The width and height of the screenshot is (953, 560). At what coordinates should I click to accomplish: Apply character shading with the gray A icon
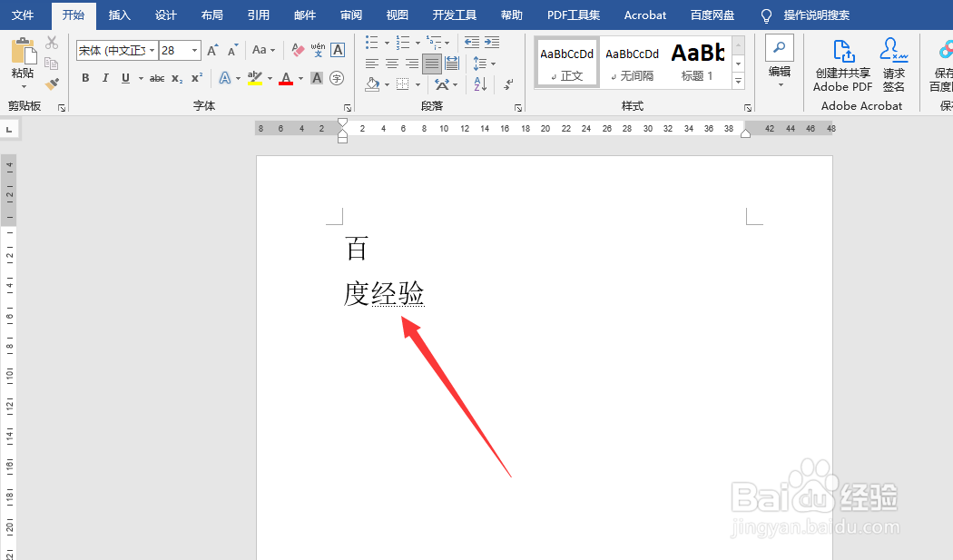pos(317,78)
